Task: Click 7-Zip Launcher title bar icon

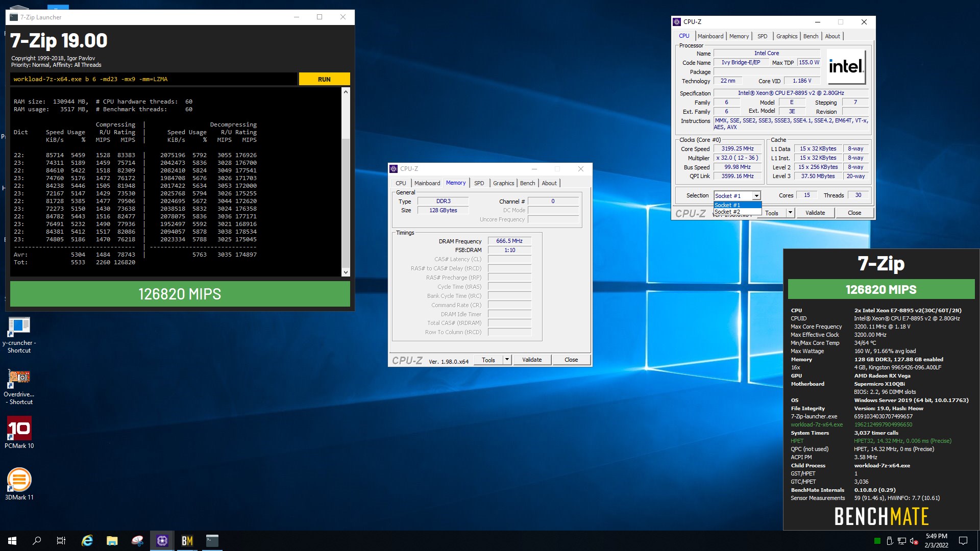Action: [14, 17]
